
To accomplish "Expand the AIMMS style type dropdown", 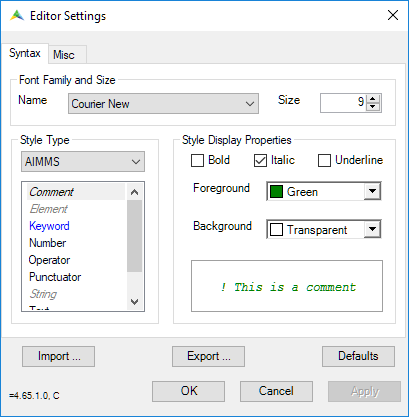I will (x=83, y=162).
